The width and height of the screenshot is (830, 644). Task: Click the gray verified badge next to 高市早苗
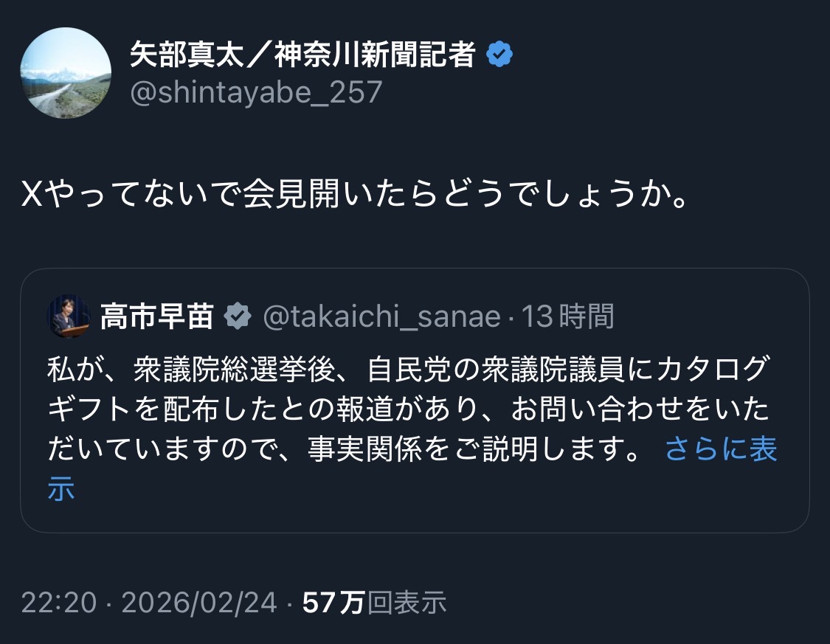[x=238, y=316]
